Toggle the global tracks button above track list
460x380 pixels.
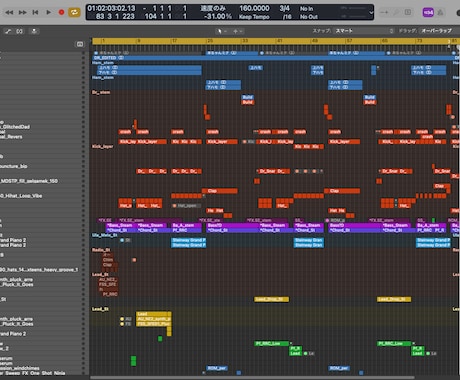click(80, 44)
